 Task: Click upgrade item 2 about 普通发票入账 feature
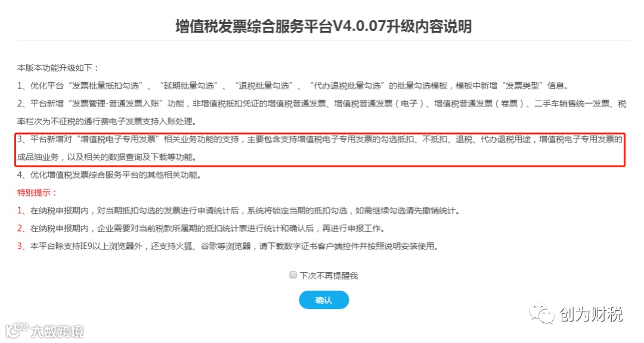coord(321,104)
